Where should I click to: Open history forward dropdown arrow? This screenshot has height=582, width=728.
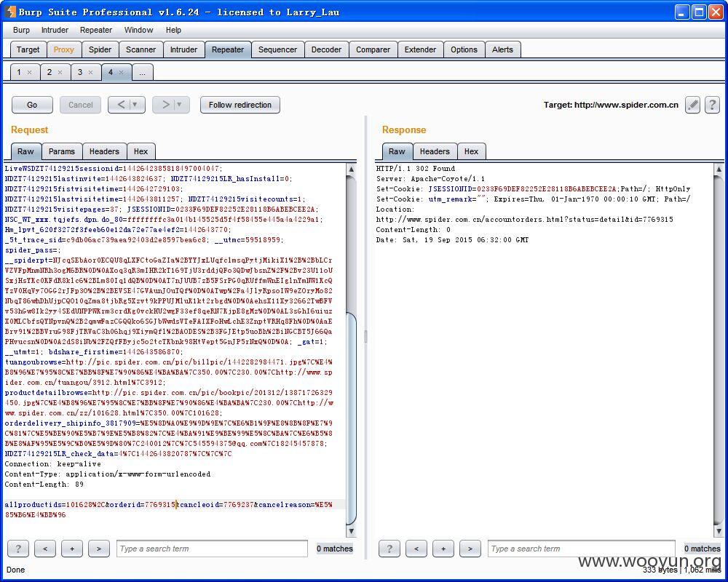(180, 105)
